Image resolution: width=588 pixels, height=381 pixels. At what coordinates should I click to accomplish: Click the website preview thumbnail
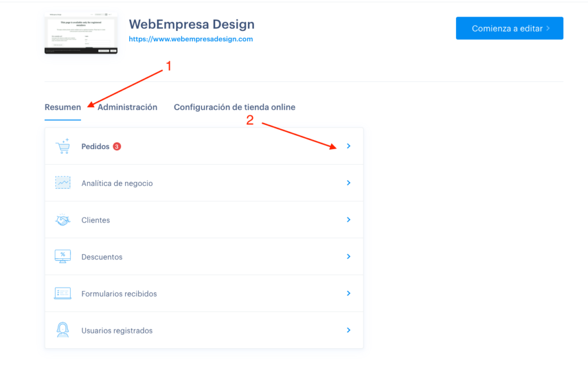pos(81,33)
